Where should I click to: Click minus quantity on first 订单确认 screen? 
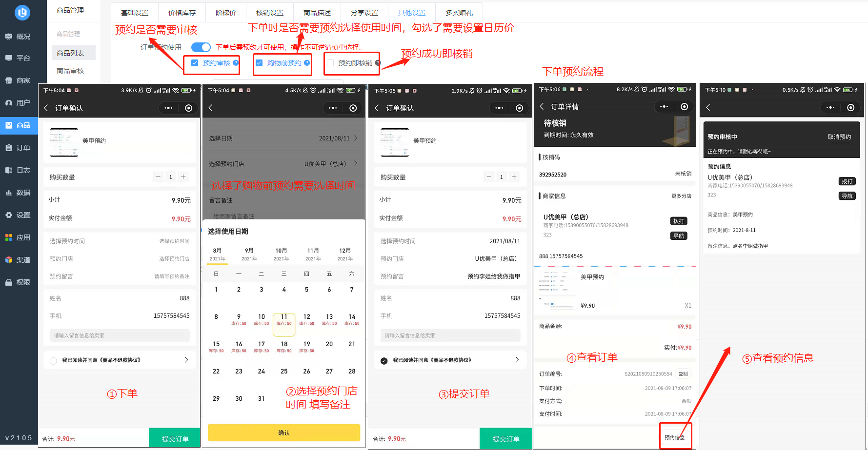pos(158,176)
